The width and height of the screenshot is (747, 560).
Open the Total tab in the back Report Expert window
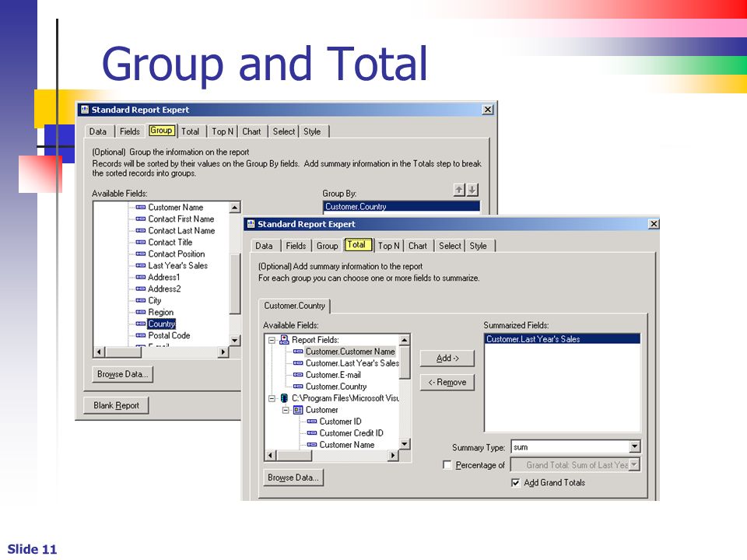pyautogui.click(x=190, y=131)
